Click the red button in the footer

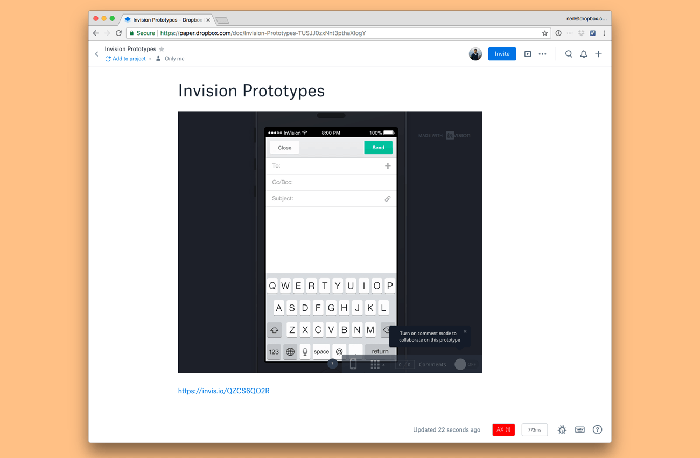click(x=504, y=430)
